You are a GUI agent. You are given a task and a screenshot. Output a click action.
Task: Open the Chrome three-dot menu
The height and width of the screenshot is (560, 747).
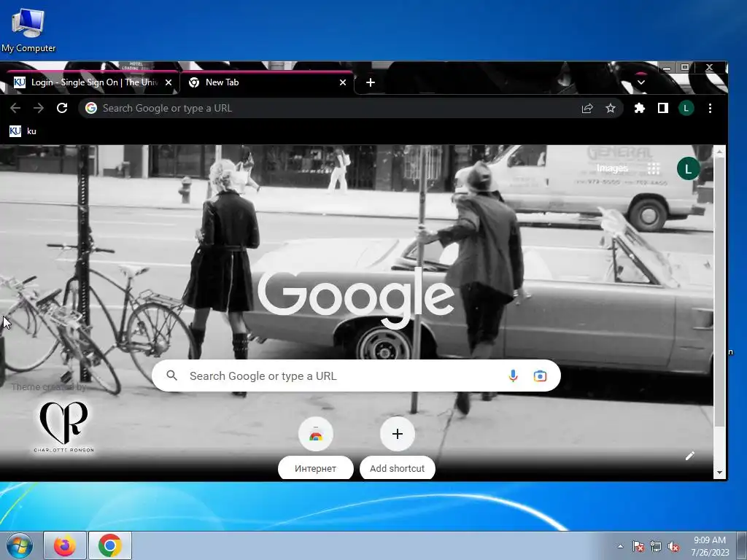[x=710, y=108]
